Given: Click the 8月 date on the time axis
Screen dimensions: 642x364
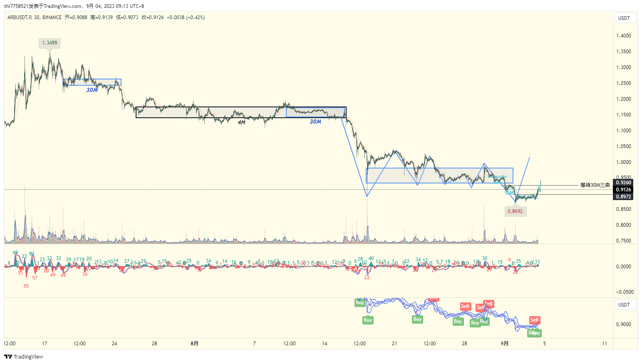Looking at the screenshot, I should 194,344.
